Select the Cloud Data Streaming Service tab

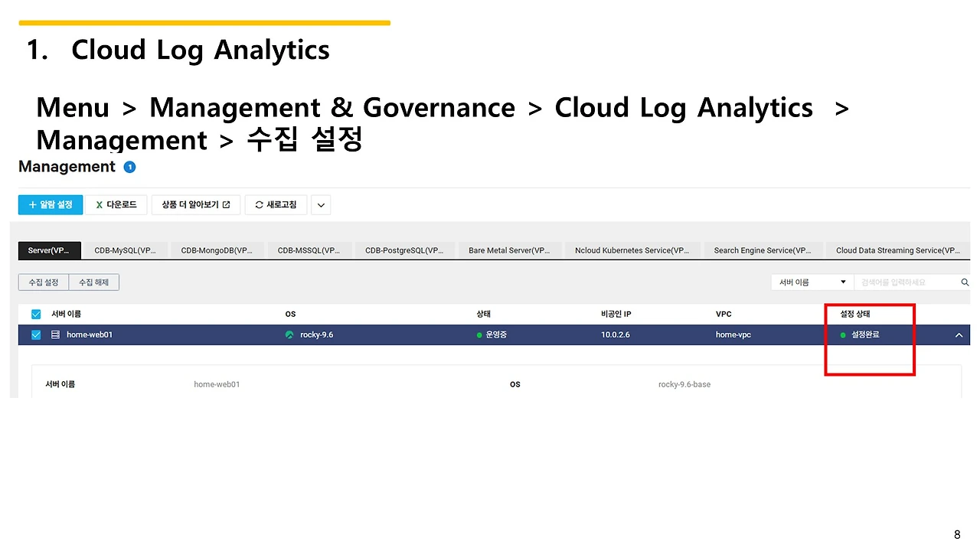(x=897, y=250)
